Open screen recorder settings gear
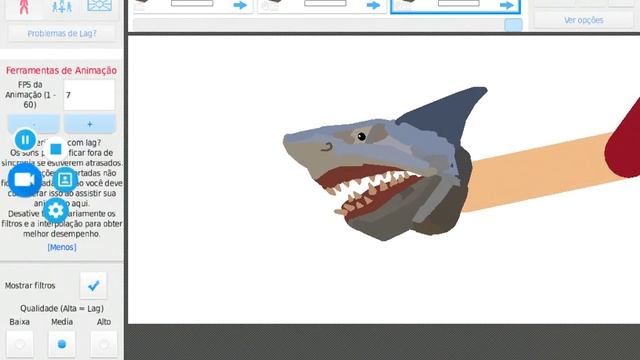This screenshot has height=360, width=640. coord(56,210)
